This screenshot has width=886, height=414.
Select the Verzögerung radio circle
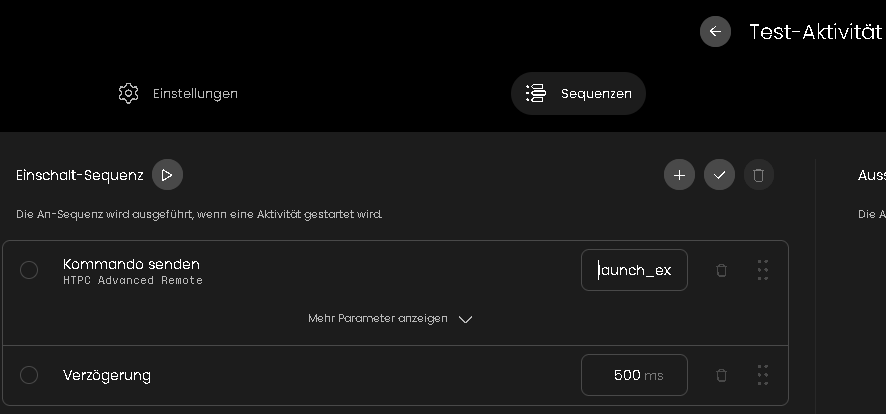[x=29, y=375]
